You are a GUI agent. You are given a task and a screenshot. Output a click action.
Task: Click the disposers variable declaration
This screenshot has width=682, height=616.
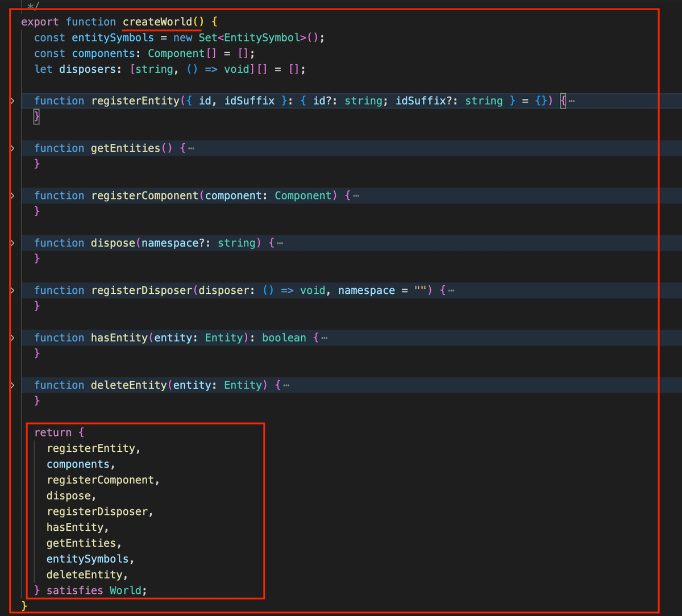(88, 69)
